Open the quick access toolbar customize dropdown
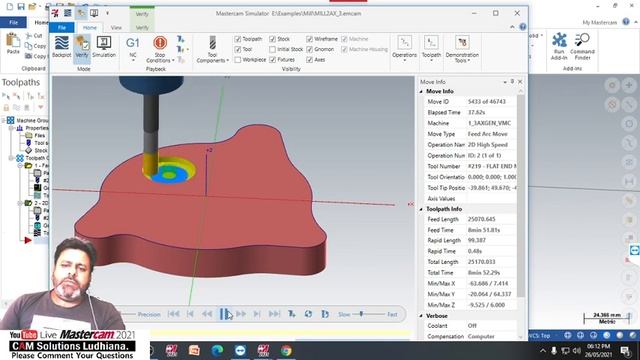Image resolution: width=640 pixels, height=360 pixels. click(107, 13)
